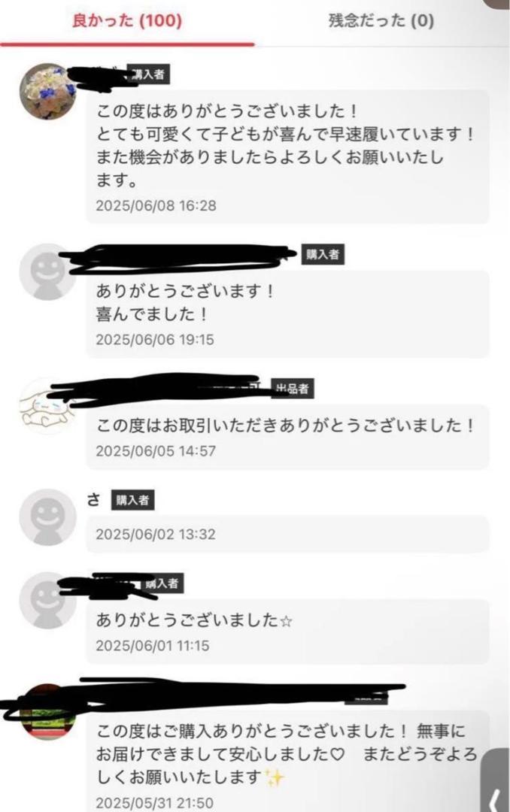Tap the 購入者 badge in first review
This screenshot has width=510, height=812.
147,74
